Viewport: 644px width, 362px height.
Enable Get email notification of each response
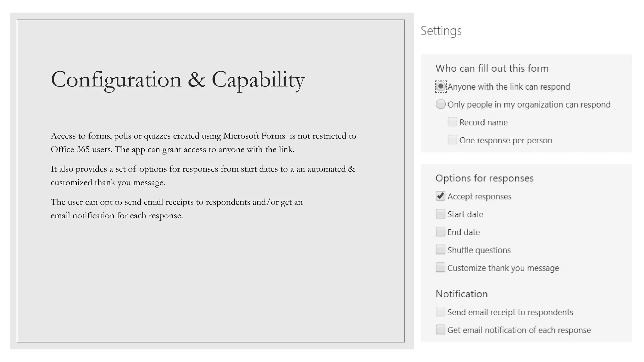point(441,330)
